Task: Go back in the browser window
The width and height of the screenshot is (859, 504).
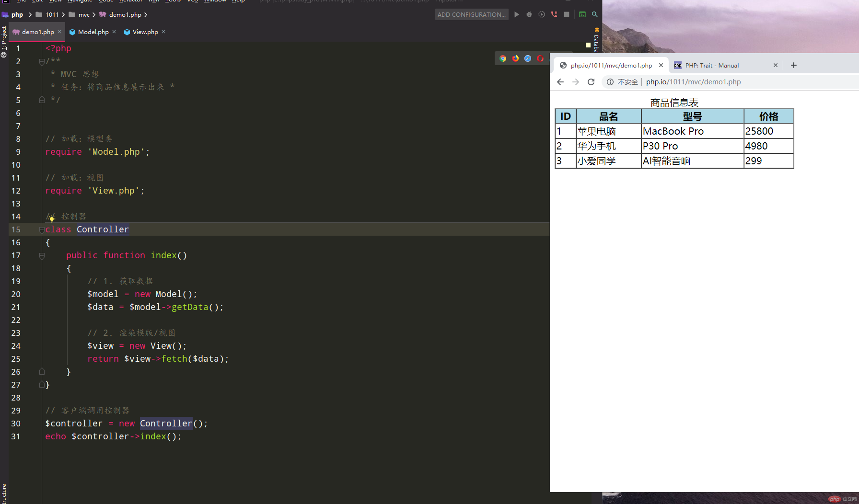Action: (560, 82)
